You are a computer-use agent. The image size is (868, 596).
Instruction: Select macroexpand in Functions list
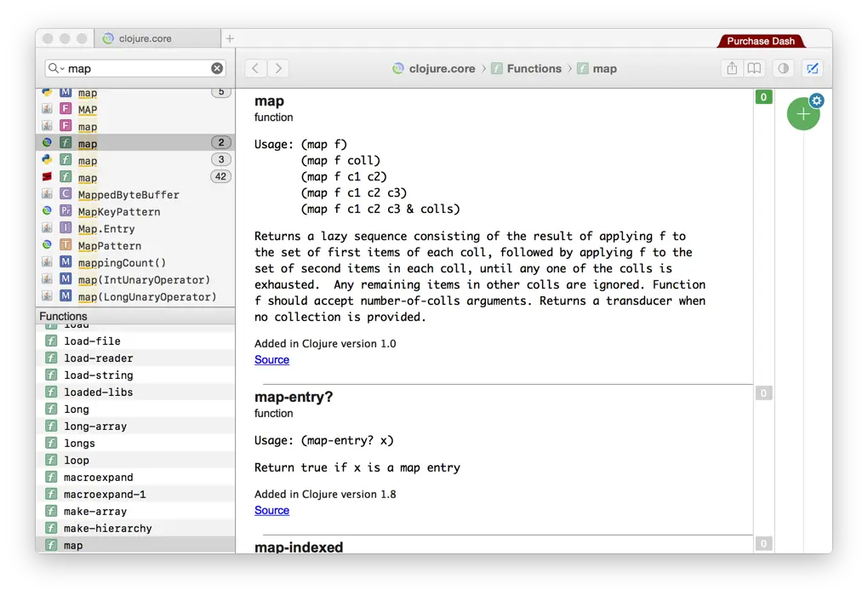[135, 477]
